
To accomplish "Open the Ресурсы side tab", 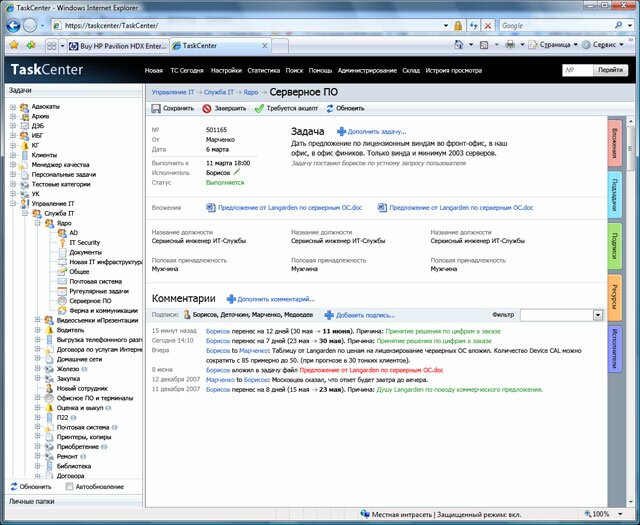I will 615,297.
